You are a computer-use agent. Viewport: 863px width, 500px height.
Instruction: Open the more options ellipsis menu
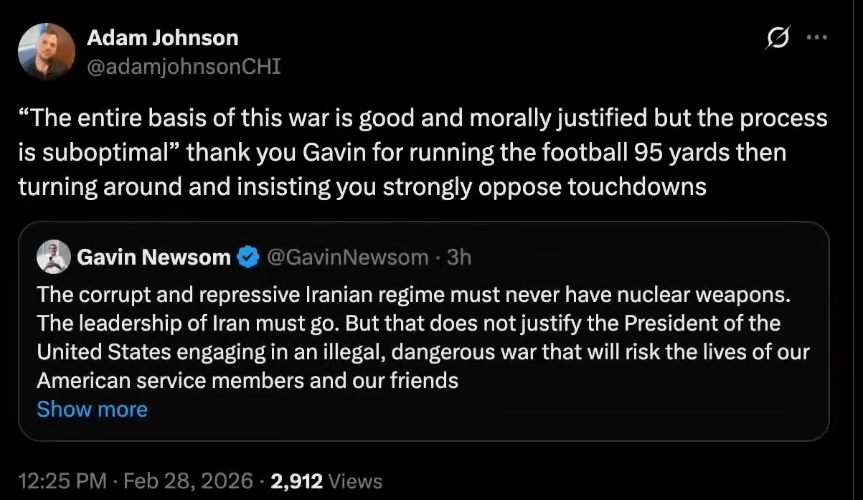[817, 39]
